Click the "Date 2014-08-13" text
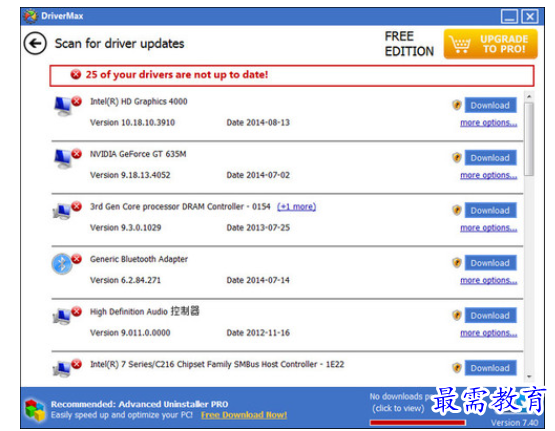555x431 pixels. point(258,122)
